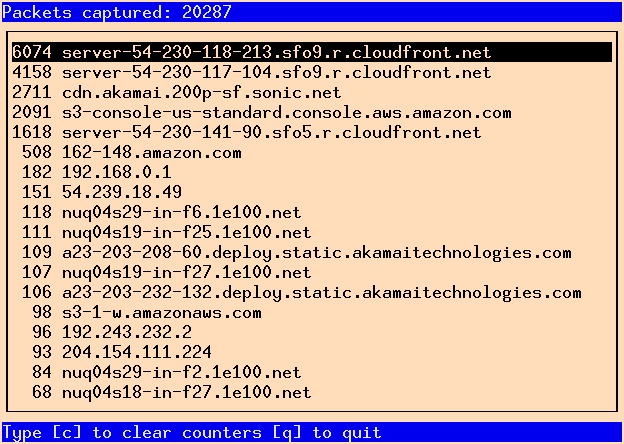The height and width of the screenshot is (444, 624).
Task: Select the nuq04s18-in-f27.1e100.net entry
Action: [312, 392]
